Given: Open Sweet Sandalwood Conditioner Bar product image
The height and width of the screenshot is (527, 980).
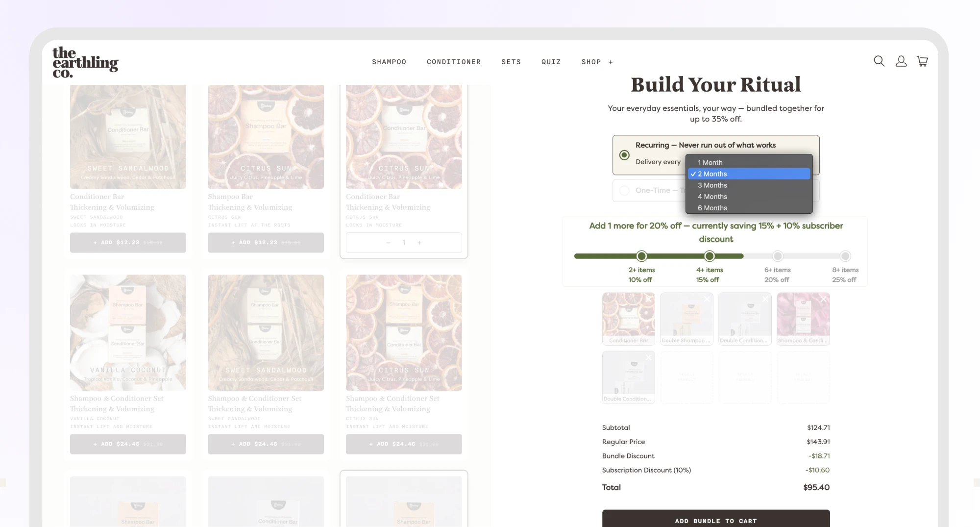Looking at the screenshot, I should click(128, 137).
